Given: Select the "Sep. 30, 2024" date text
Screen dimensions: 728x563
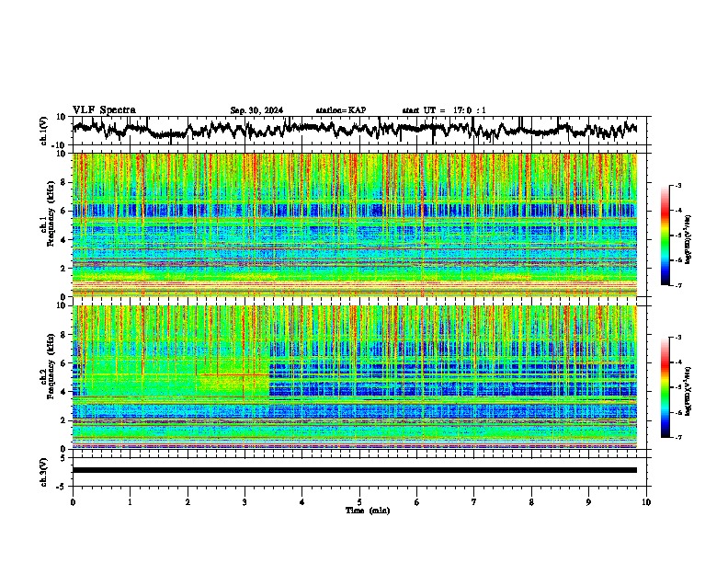Looking at the screenshot, I should coord(256,110).
